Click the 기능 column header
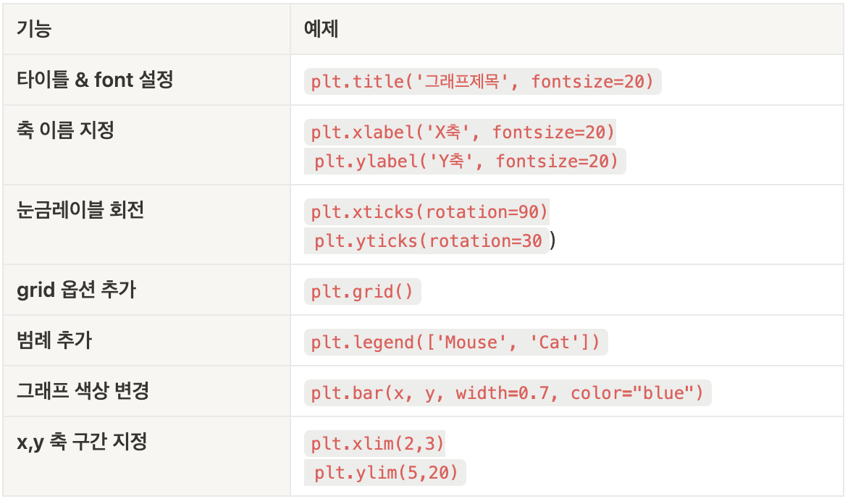This screenshot has height=504, width=853. point(146,29)
